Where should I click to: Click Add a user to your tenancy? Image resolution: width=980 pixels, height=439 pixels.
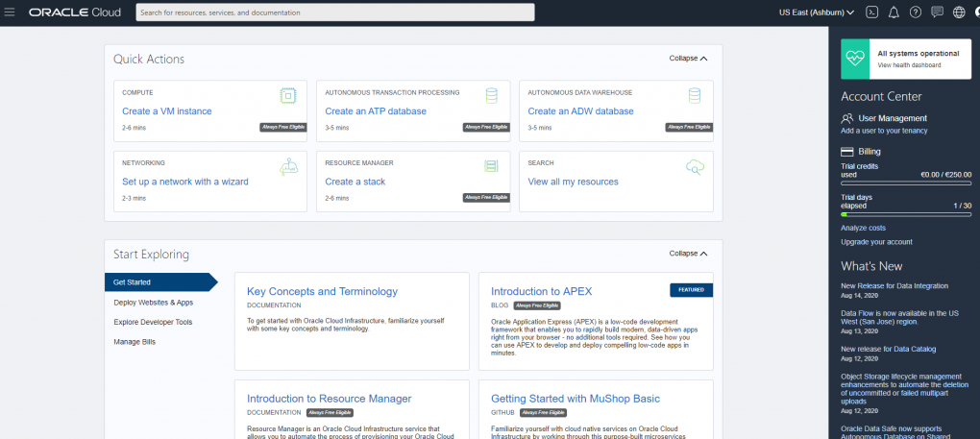coord(884,131)
